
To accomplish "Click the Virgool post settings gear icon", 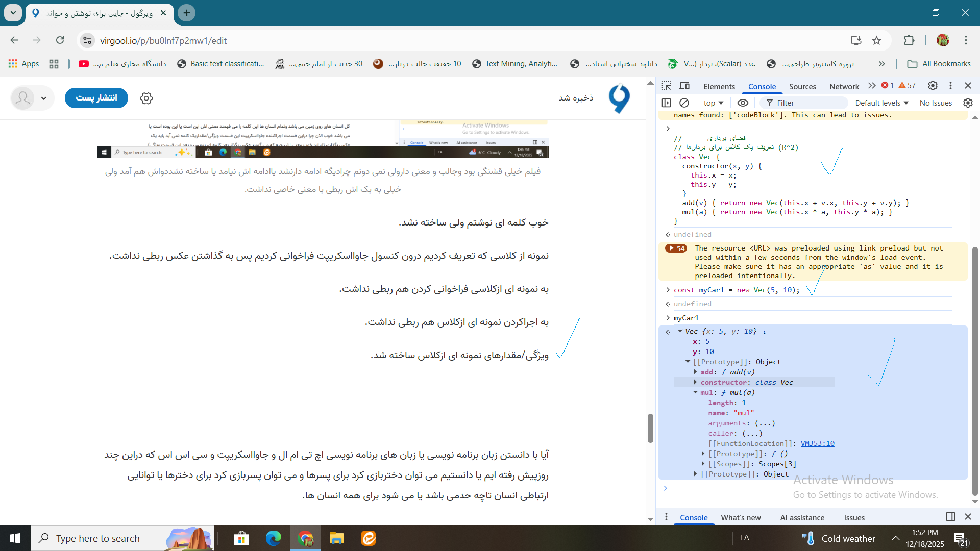I will [x=146, y=98].
